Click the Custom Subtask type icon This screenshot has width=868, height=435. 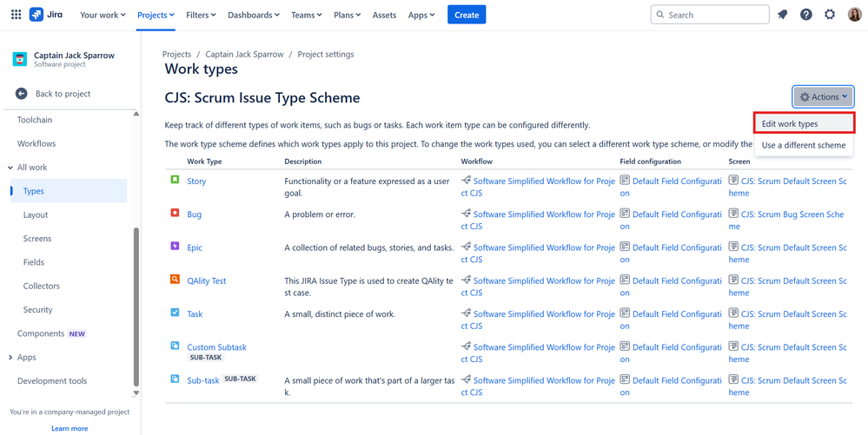coord(175,346)
